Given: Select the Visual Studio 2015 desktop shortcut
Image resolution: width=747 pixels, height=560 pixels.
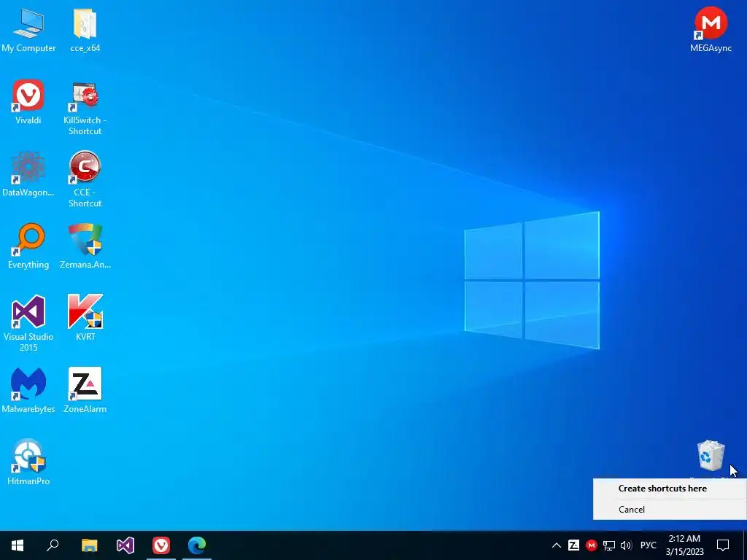Looking at the screenshot, I should pos(28,324).
